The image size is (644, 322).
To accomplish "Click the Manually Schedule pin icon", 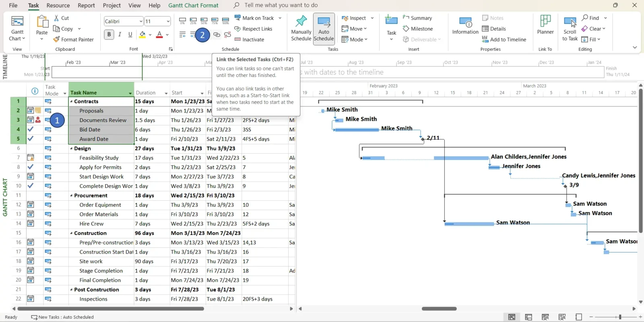I will 301,21.
